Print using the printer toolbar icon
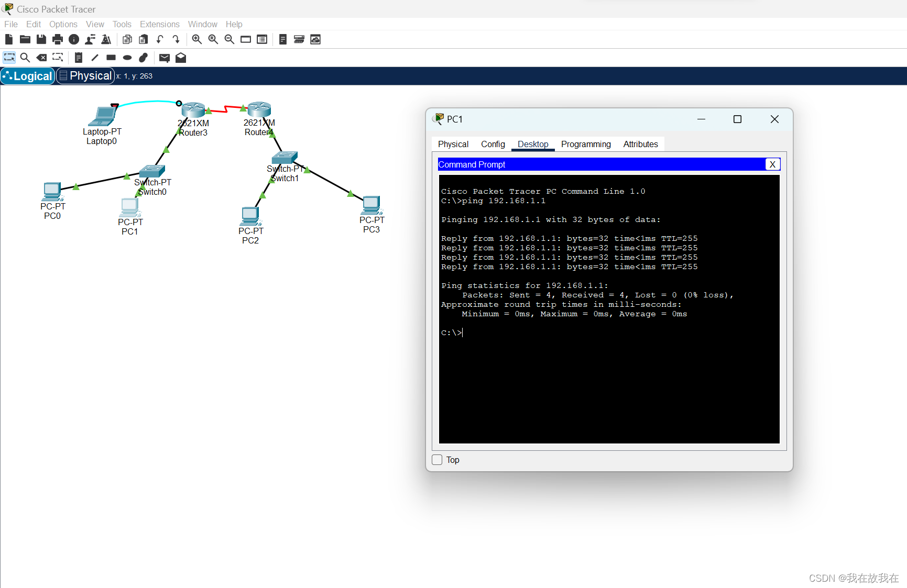Viewport: 907px width, 588px height. [x=58, y=39]
